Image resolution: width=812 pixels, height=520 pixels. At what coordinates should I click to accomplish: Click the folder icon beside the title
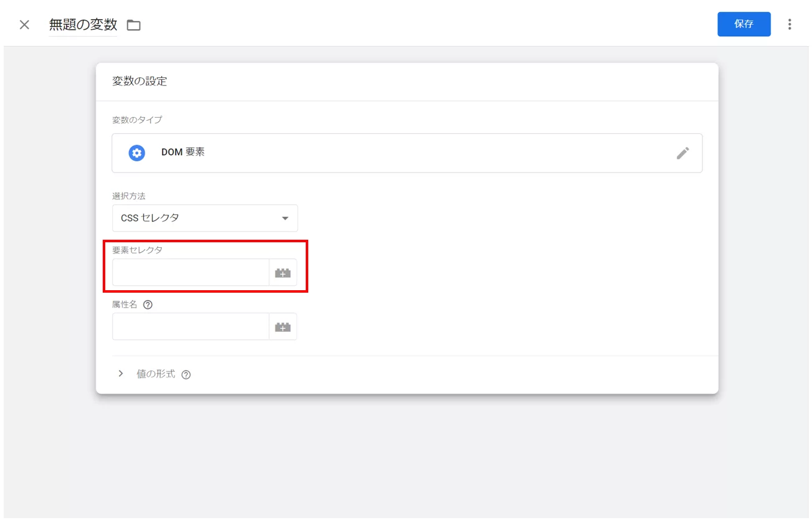134,26
